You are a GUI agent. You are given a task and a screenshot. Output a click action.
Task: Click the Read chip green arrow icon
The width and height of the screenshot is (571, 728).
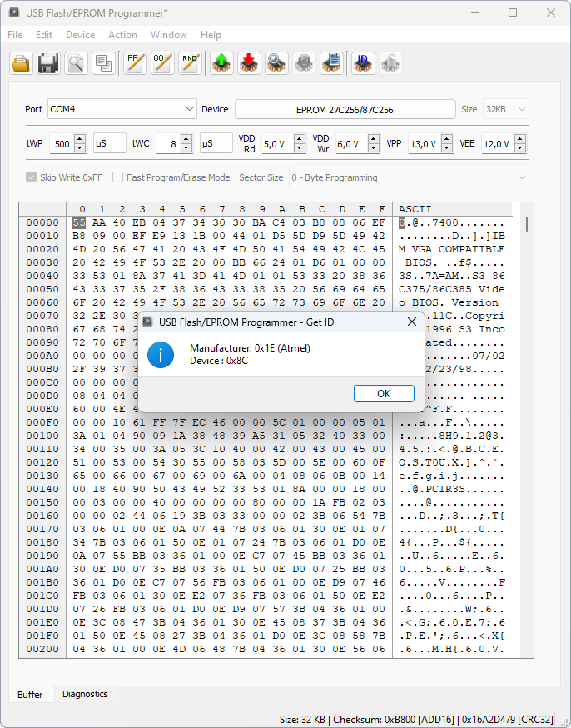click(221, 63)
